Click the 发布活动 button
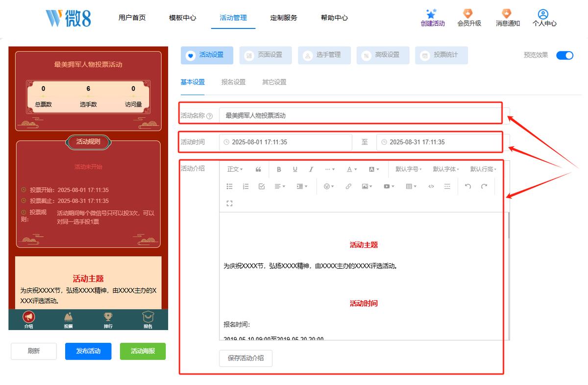The image size is (588, 385). 88,351
